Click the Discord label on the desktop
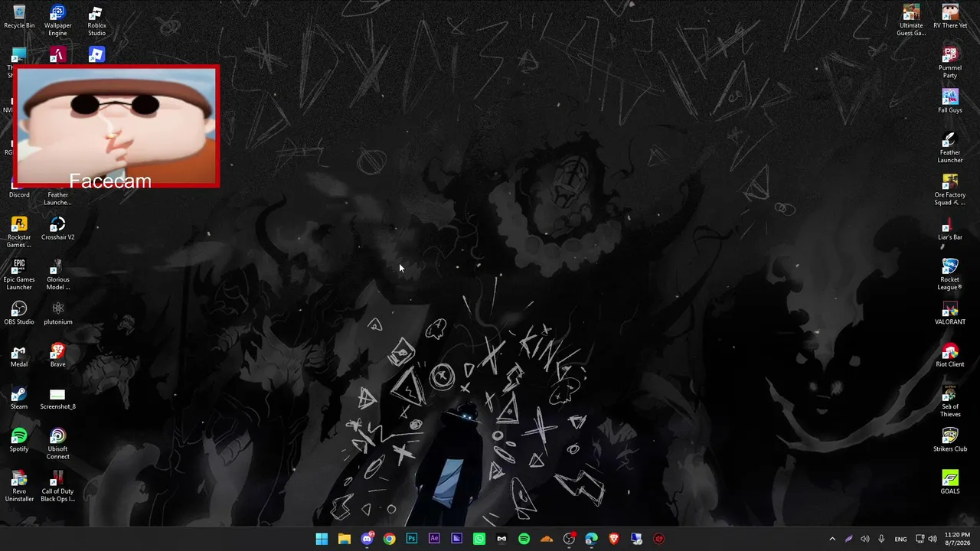980x551 pixels. tap(19, 195)
